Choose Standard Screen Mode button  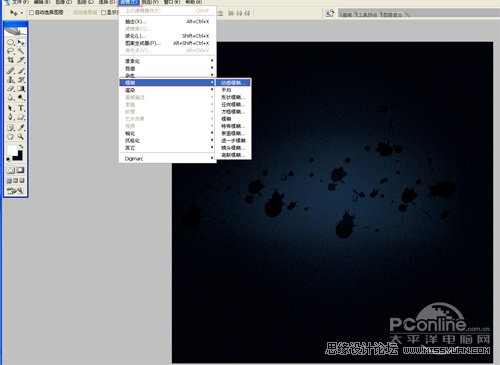(9, 181)
